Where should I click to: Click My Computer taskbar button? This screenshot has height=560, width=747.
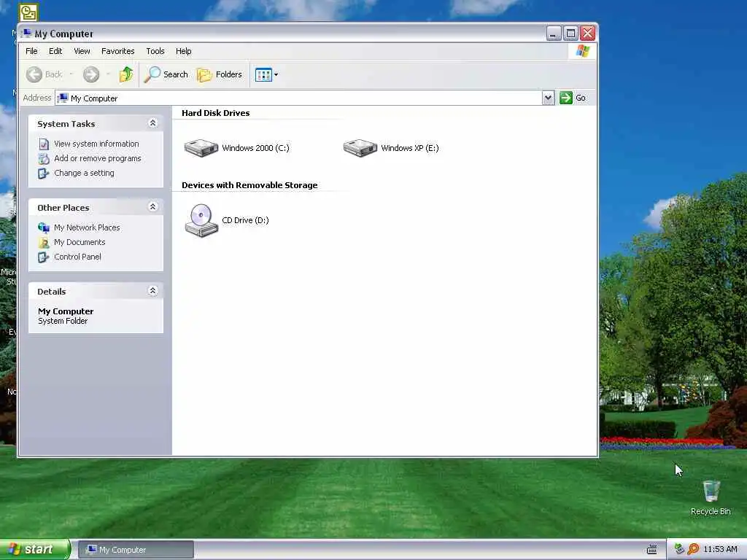click(x=136, y=550)
